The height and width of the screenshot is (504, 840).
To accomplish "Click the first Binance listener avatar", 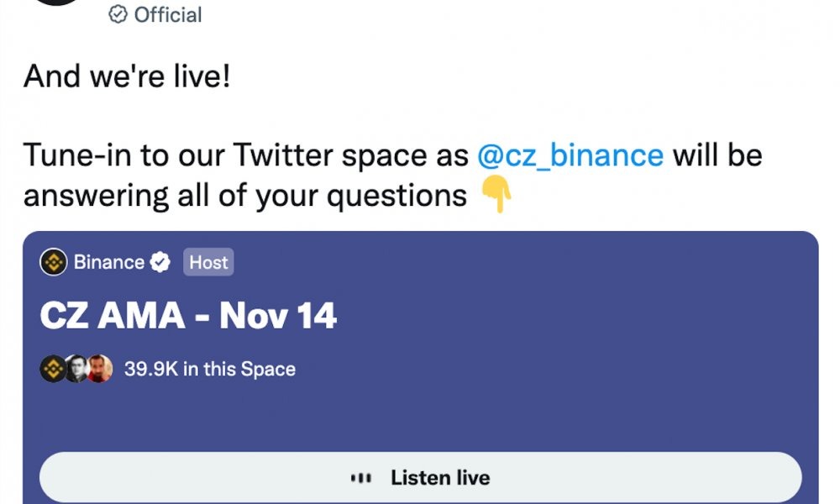I will point(52,369).
